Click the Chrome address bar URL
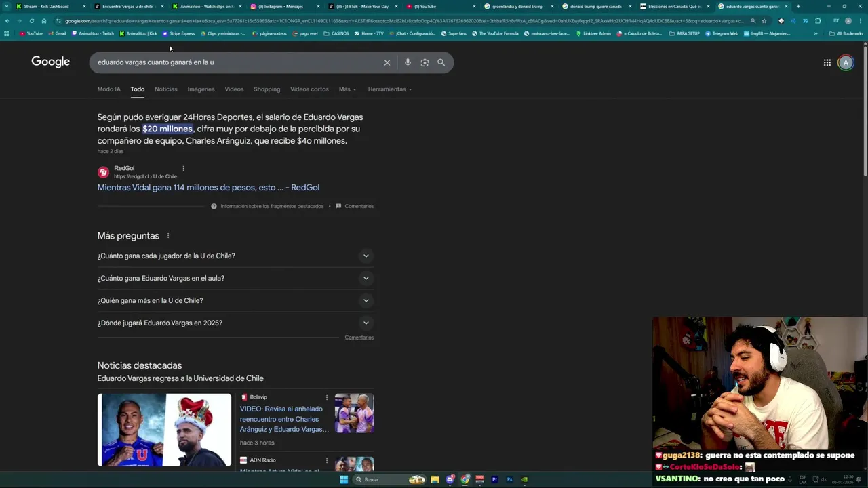The width and height of the screenshot is (868, 488). tap(403, 21)
